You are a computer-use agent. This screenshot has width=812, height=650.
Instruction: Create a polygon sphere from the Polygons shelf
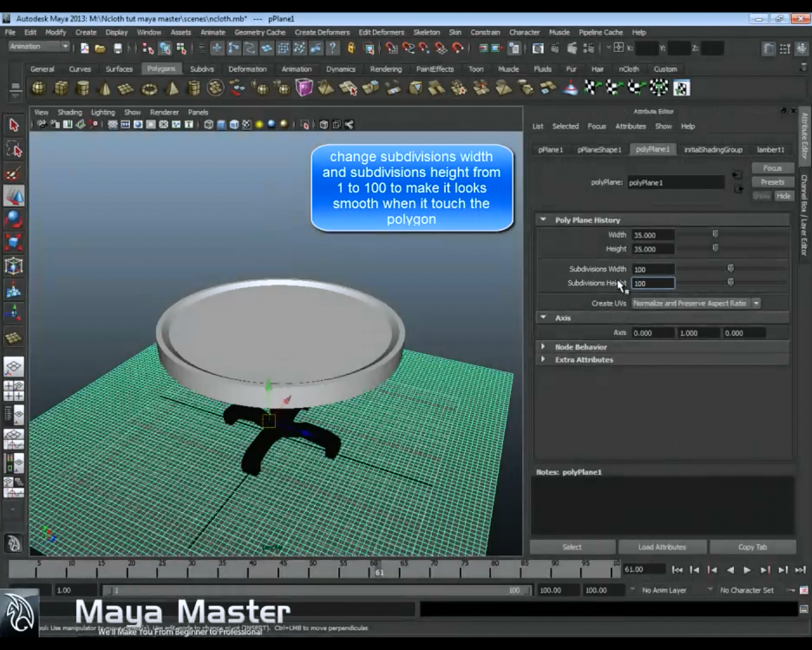(x=38, y=88)
